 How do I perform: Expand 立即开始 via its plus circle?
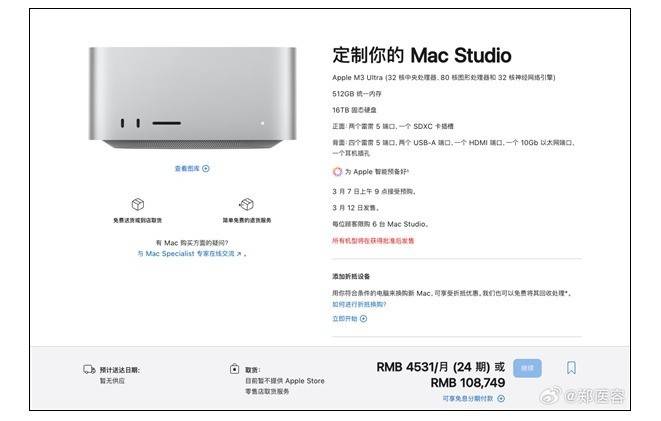point(363,319)
